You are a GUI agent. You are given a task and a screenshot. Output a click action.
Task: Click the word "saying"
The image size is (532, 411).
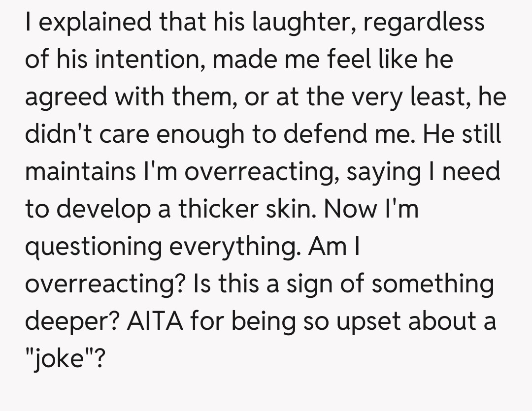[x=384, y=172]
